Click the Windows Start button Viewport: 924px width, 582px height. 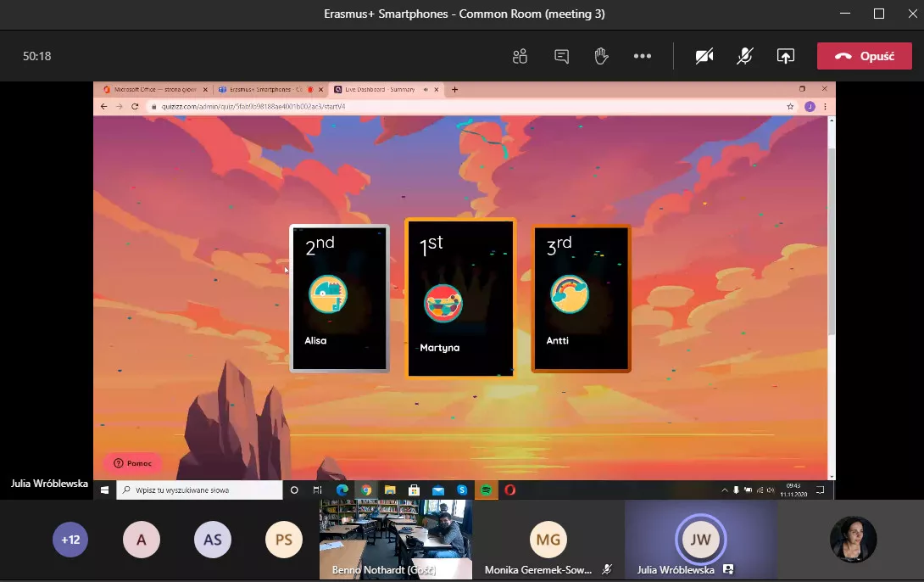[x=105, y=490]
